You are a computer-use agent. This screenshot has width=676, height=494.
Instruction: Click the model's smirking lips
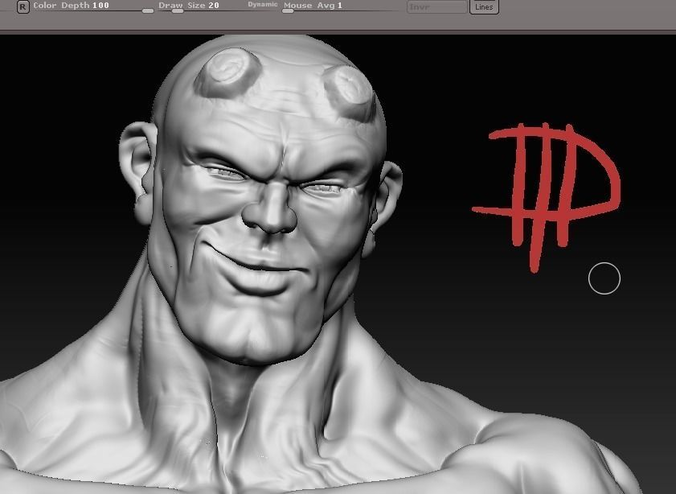coord(257,269)
